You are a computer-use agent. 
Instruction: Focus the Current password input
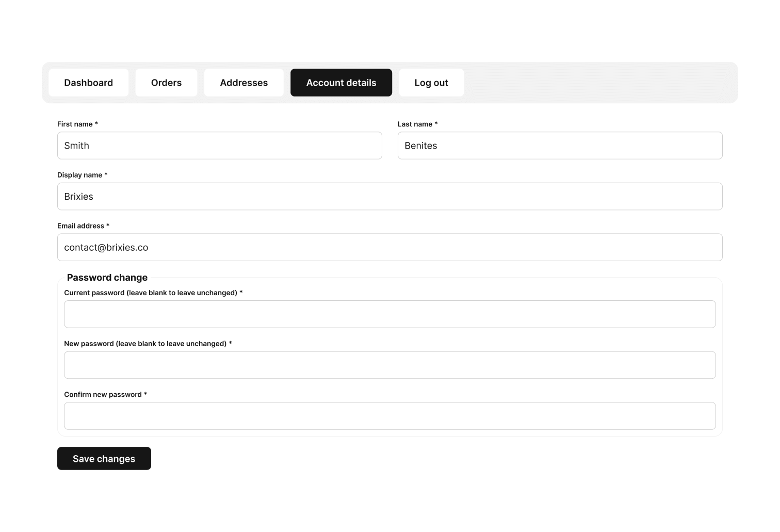[390, 314]
